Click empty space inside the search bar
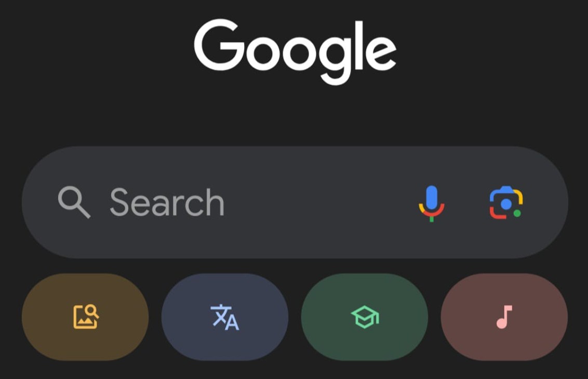Viewport: 588px width, 379px height. (319, 203)
